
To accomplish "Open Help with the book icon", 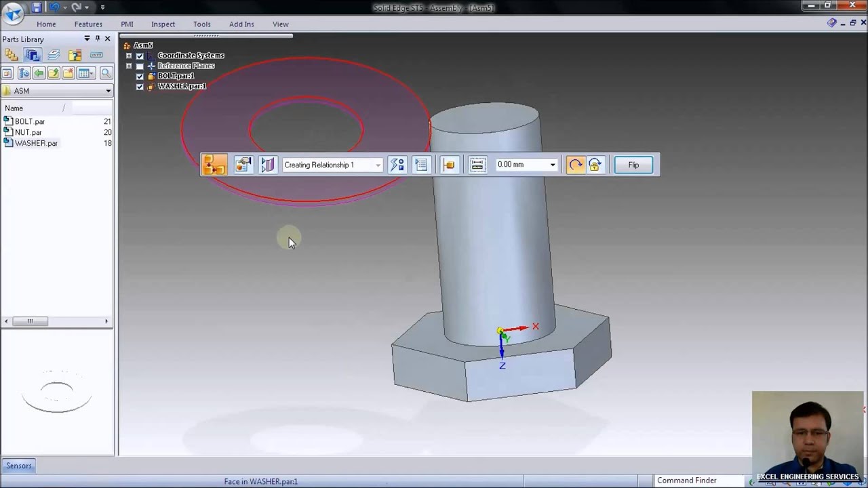I will [832, 23].
